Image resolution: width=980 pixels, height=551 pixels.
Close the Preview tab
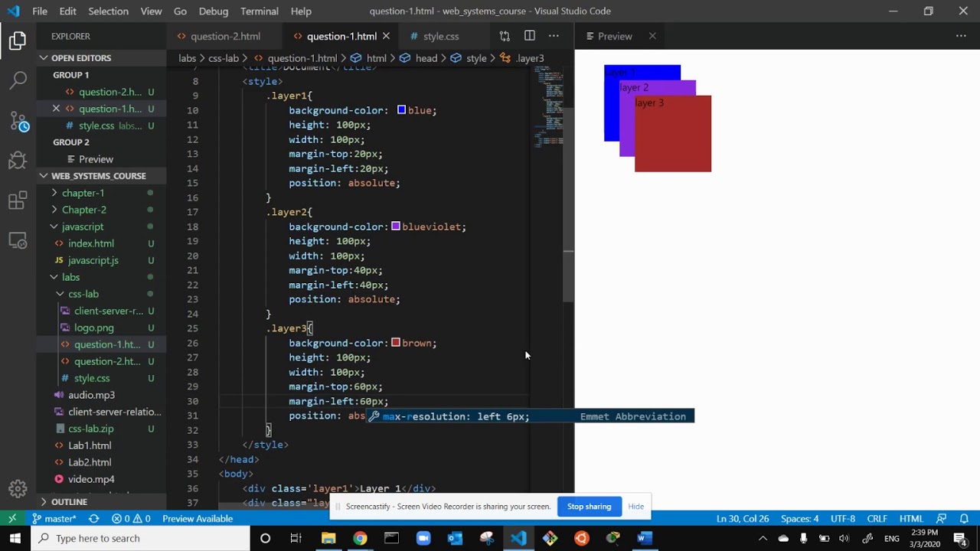point(652,36)
